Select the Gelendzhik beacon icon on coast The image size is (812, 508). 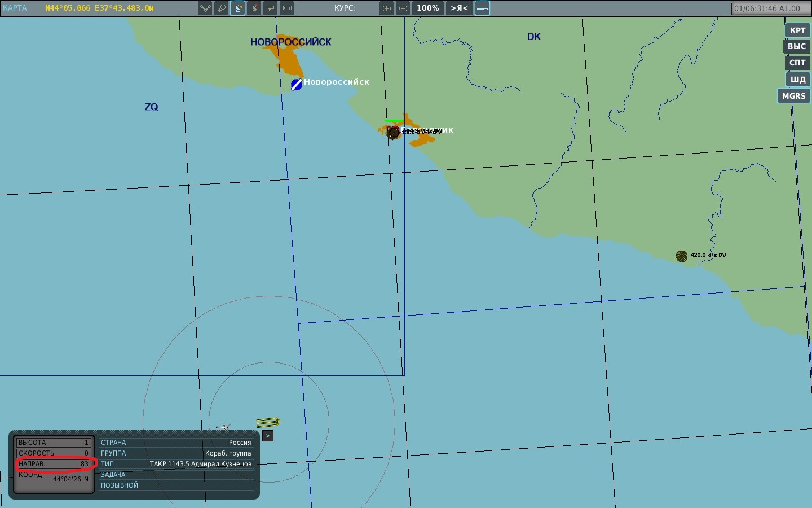point(392,133)
